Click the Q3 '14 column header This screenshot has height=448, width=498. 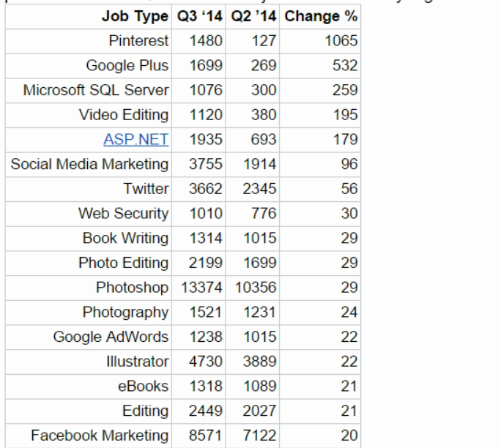coord(200,16)
